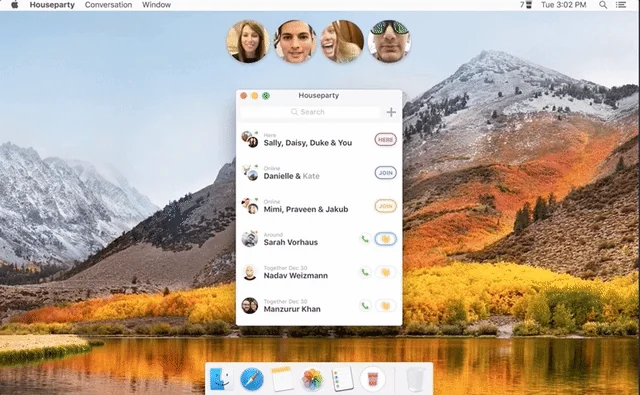Open the Apple menu
Viewport: 640px width, 395px height.
click(15, 5)
